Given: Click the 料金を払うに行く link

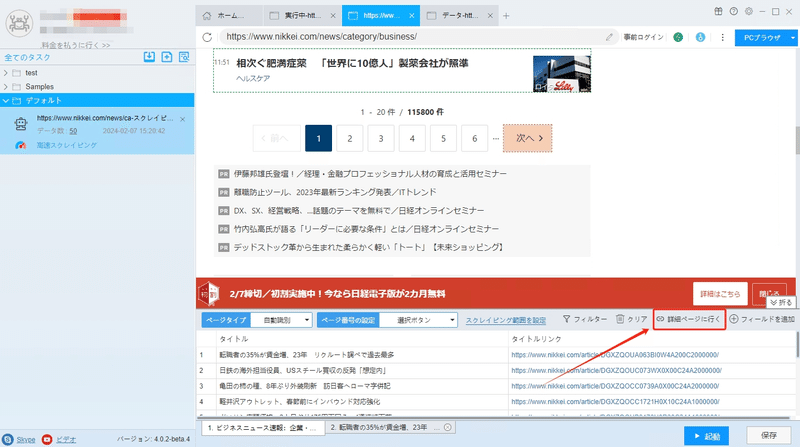Looking at the screenshot, I should click(76, 45).
